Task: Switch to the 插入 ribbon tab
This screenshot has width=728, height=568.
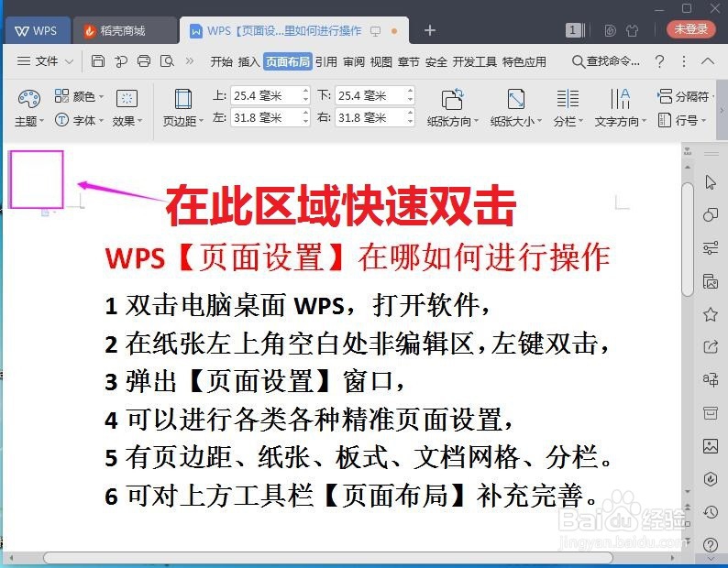Action: click(x=248, y=61)
